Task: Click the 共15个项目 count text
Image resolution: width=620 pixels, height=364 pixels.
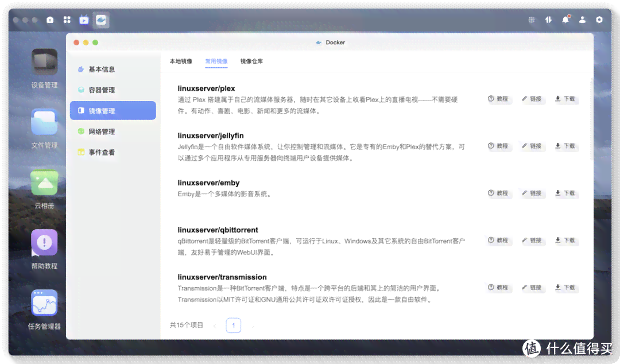Action: pyautogui.click(x=186, y=325)
